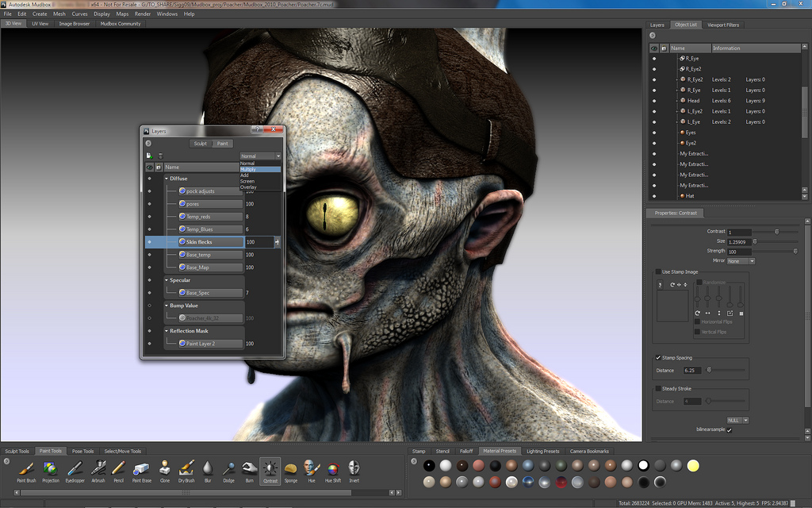Open the Mesh menu
The image size is (812, 508).
tap(59, 14)
